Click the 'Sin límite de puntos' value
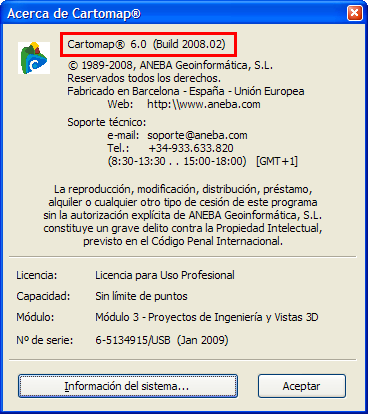Image resolution: width=368 pixels, height=414 pixels. [141, 296]
